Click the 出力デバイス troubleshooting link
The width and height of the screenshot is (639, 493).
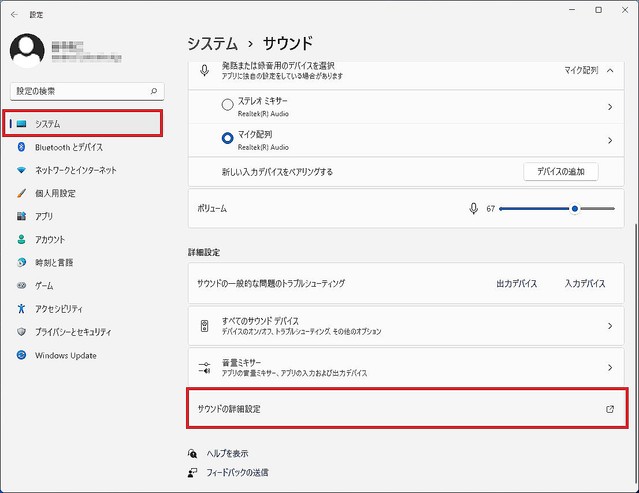(516, 284)
